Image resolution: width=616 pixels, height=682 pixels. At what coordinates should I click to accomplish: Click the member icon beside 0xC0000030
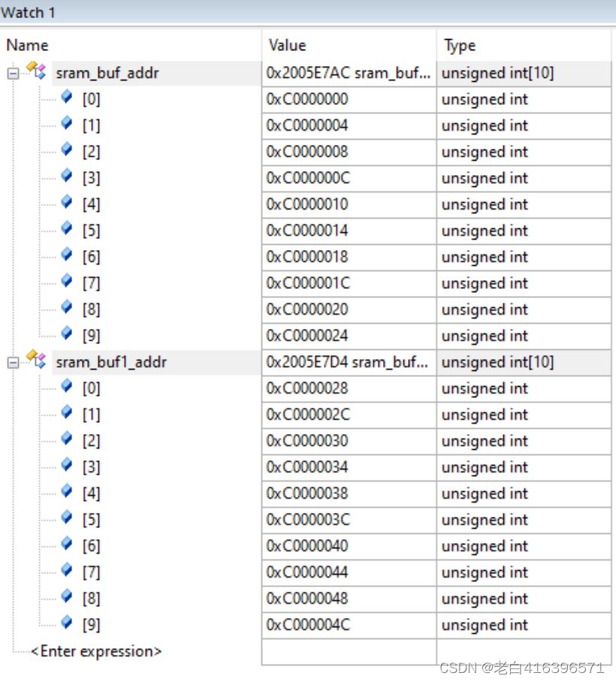(x=67, y=439)
